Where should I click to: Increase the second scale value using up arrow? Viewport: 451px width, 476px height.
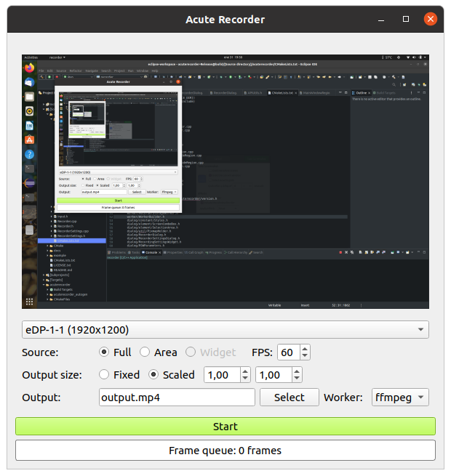pos(297,371)
